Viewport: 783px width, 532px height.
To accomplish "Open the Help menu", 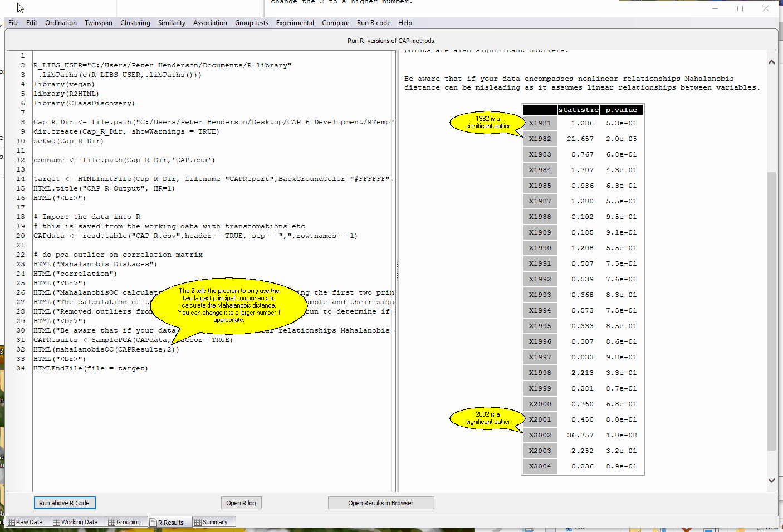I will [x=405, y=23].
